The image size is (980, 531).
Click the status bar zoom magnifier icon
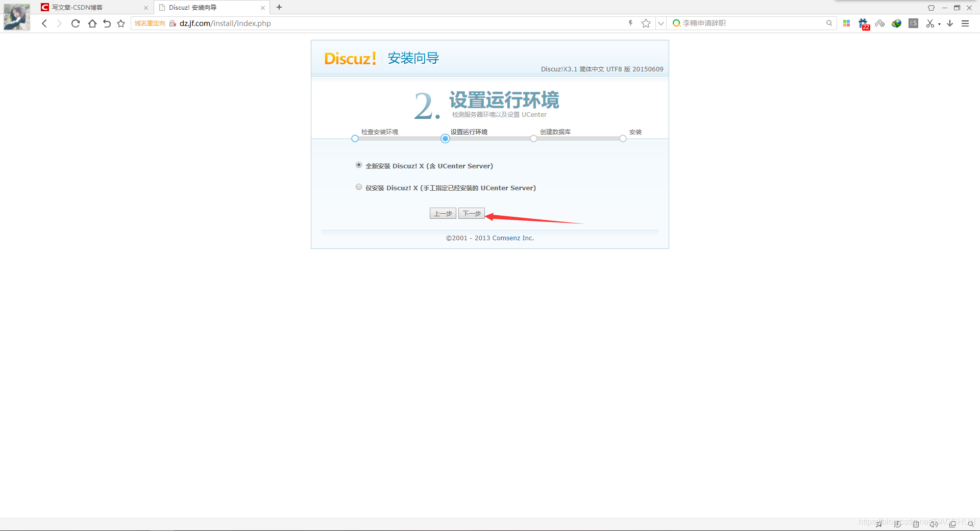pyautogui.click(x=970, y=524)
